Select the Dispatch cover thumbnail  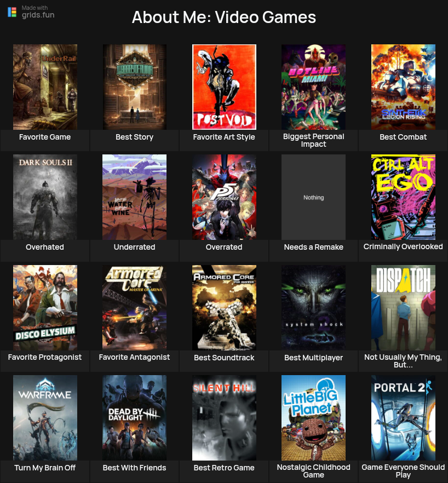point(403,307)
